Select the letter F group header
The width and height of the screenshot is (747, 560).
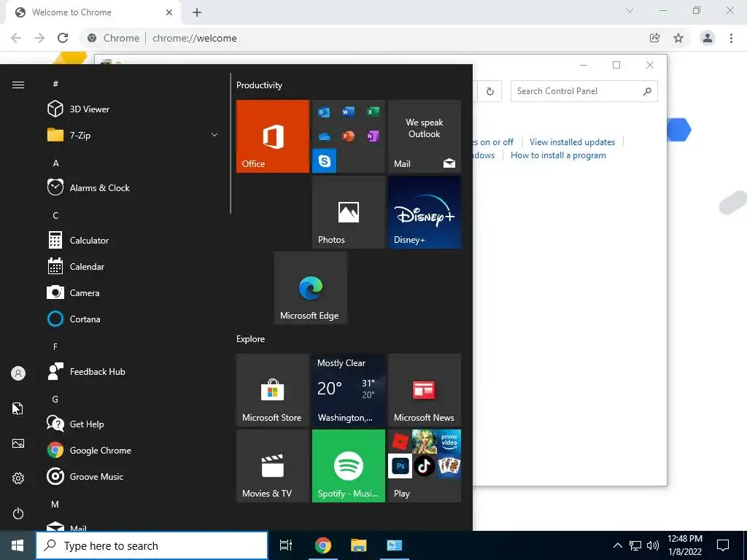(x=55, y=346)
